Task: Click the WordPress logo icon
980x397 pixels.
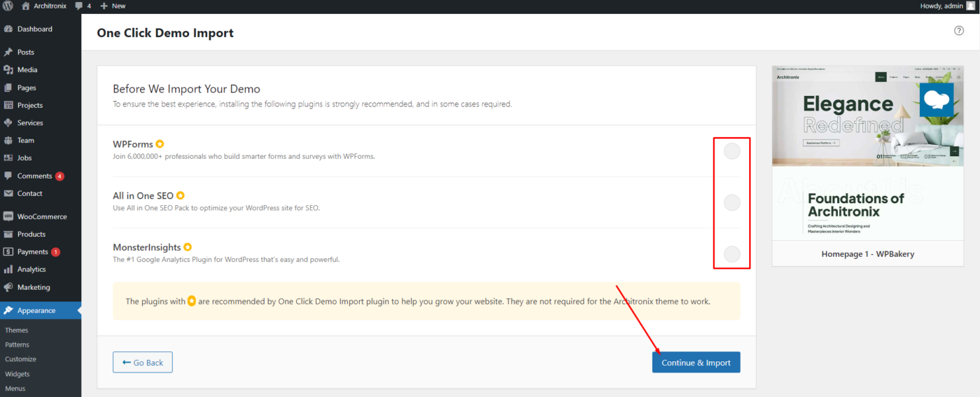Action: click(8, 6)
